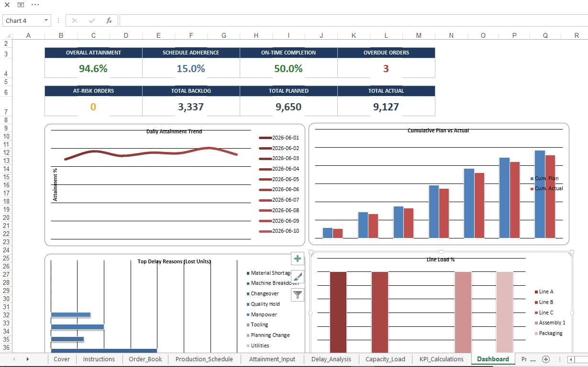Click the Total Actual value 9,127
Viewport: 588px width, 367px height.
pyautogui.click(x=386, y=107)
